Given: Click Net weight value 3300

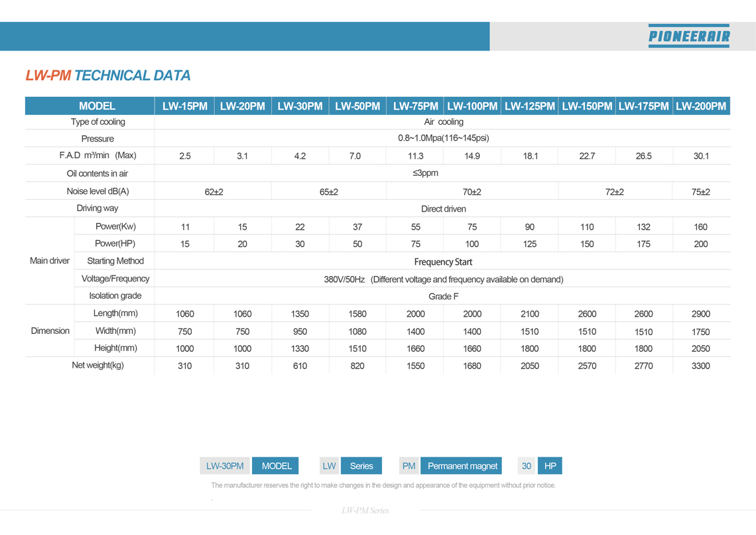Looking at the screenshot, I should click(x=700, y=366).
